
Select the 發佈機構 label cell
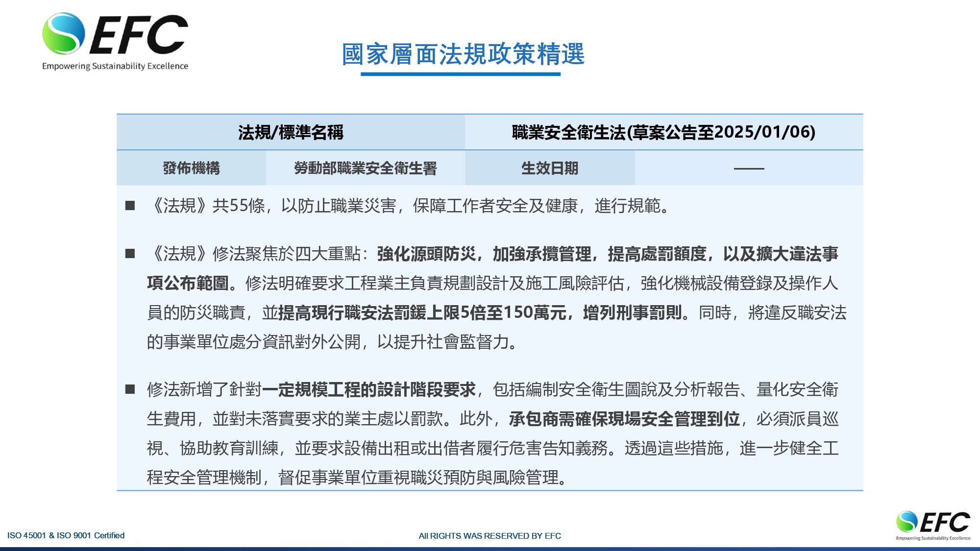tap(191, 168)
